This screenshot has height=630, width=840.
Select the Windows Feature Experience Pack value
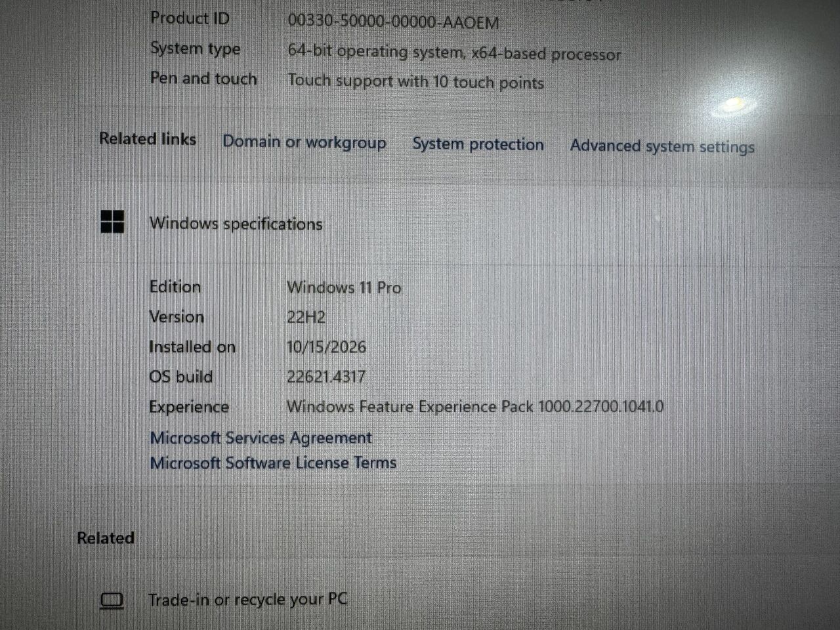coord(475,407)
